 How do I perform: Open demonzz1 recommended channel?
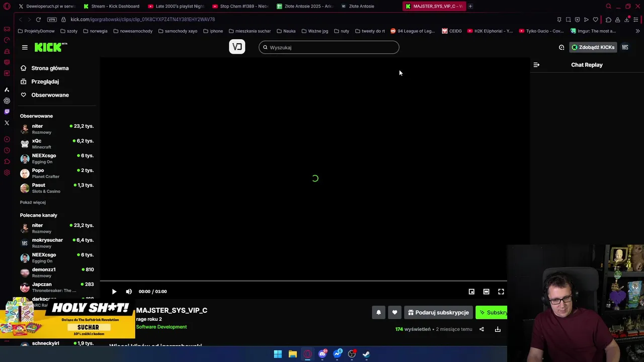tap(57, 273)
